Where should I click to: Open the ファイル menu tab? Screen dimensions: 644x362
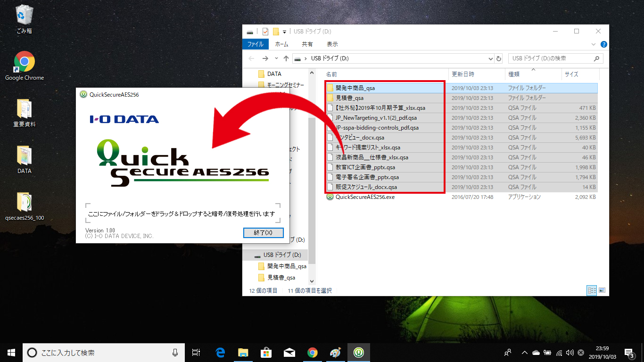256,44
